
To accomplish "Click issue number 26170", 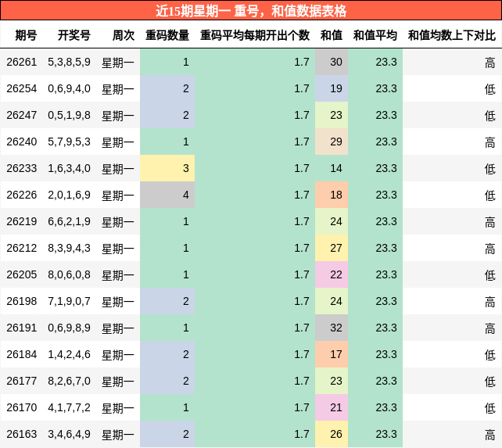I will click(22, 407).
